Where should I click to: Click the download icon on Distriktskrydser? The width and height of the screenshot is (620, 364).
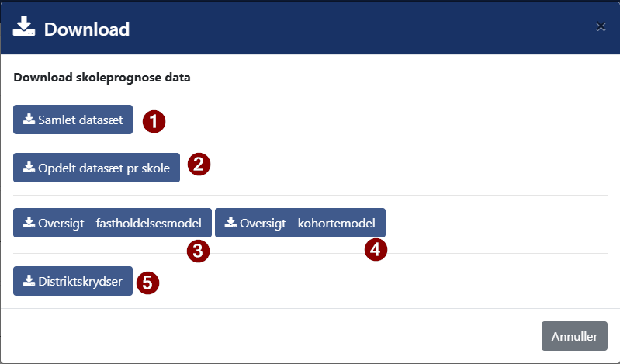[29, 281]
